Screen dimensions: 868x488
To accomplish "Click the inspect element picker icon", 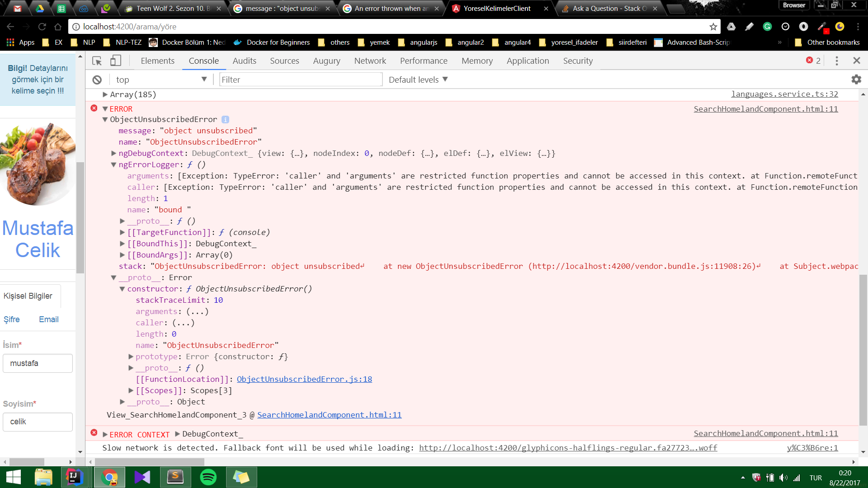I will [97, 61].
